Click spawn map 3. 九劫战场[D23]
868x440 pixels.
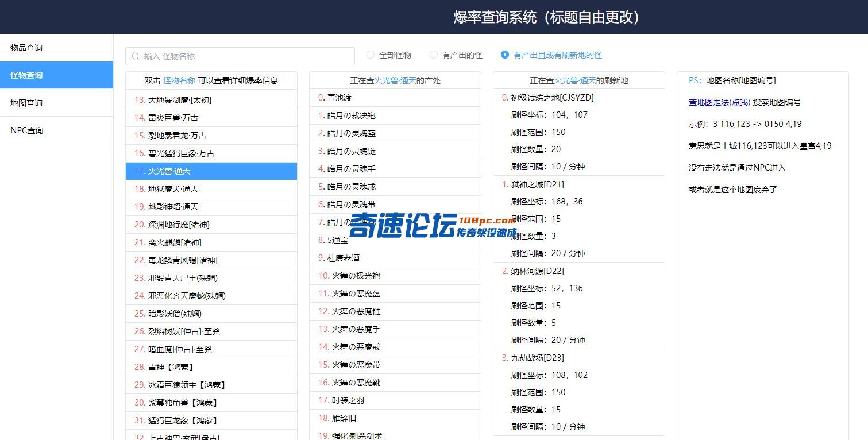533,358
